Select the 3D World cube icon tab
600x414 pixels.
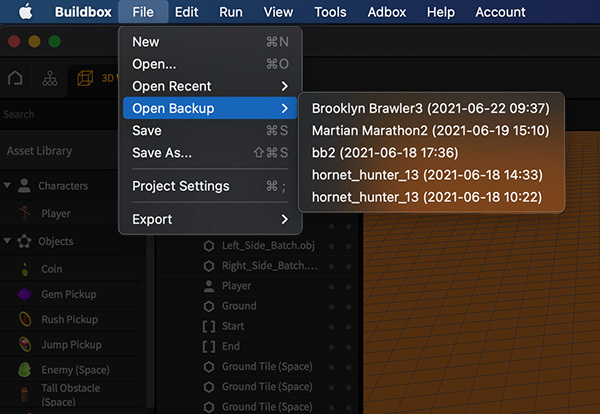tap(85, 79)
